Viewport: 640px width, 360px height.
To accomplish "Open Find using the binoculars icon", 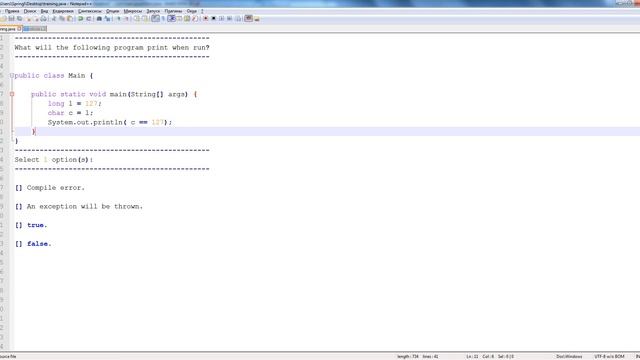I will click(99, 19).
